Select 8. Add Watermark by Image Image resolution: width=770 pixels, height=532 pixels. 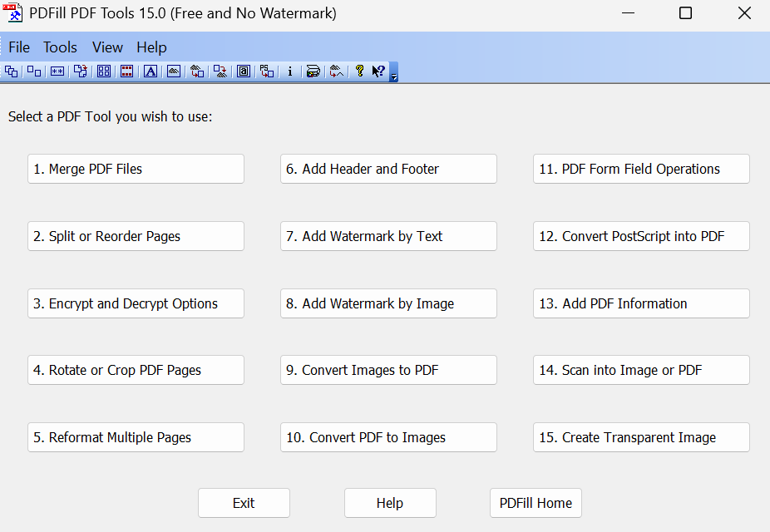(388, 303)
